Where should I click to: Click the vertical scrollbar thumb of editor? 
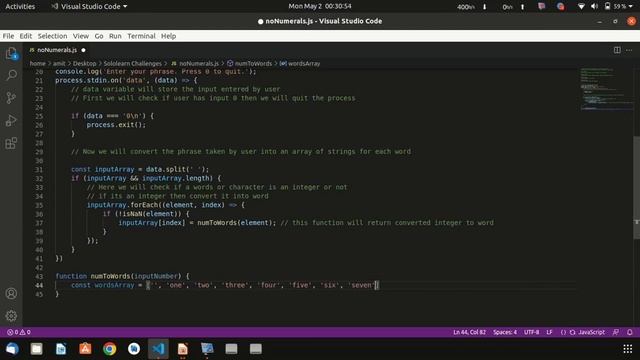coord(636,187)
